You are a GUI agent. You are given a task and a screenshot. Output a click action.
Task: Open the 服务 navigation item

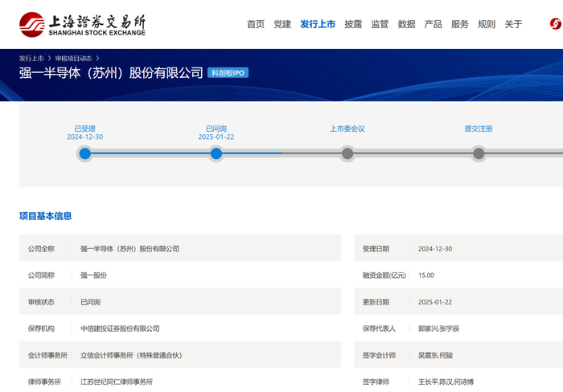tap(460, 24)
